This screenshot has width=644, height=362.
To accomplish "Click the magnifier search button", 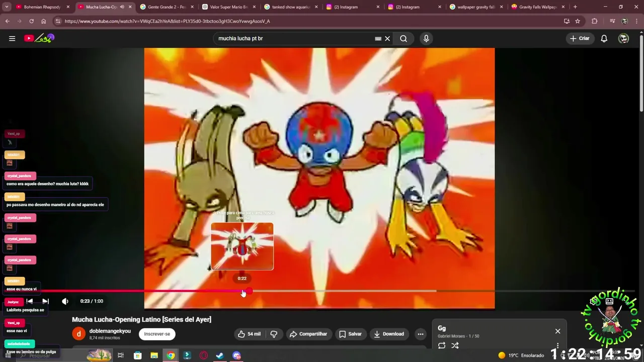I will tap(404, 38).
